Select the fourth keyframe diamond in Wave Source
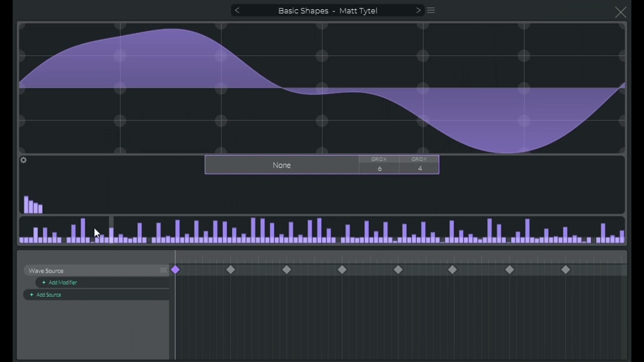Image resolution: width=644 pixels, height=362 pixels. coord(342,270)
